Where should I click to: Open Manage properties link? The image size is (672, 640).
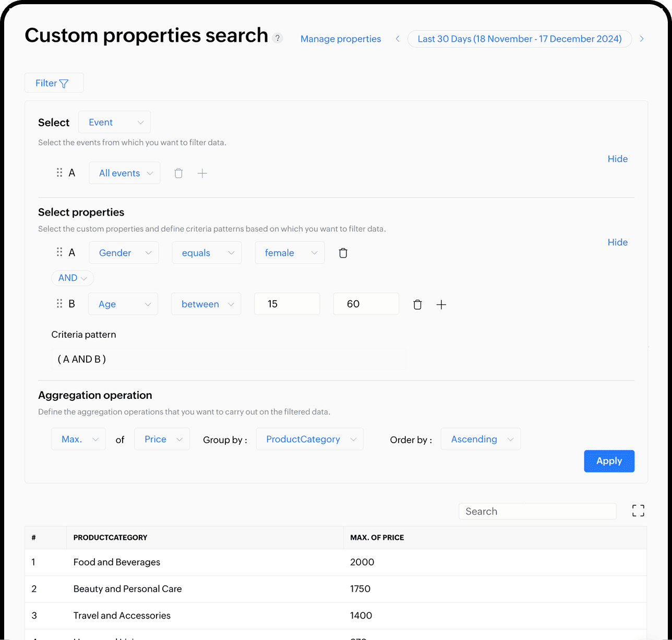[x=341, y=39]
